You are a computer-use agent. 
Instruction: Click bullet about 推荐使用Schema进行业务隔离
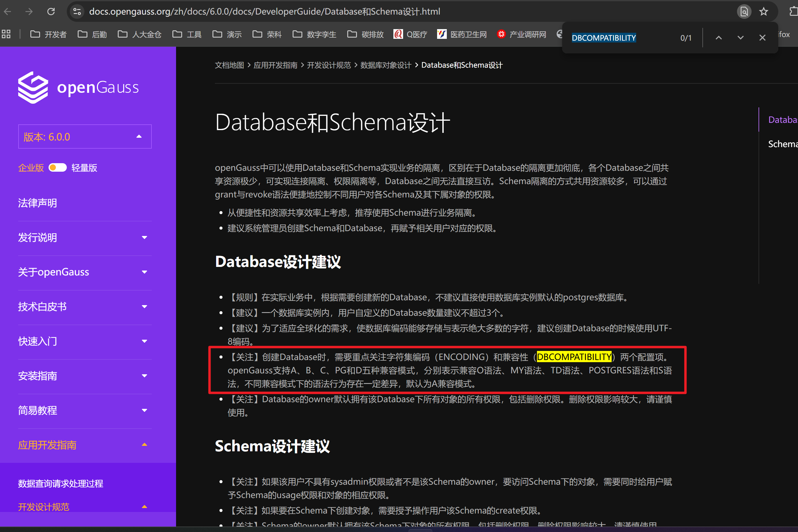tap(353, 213)
